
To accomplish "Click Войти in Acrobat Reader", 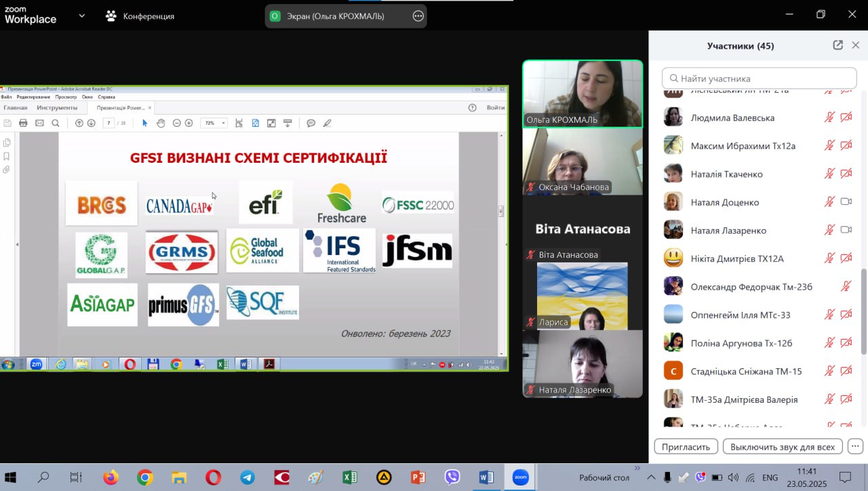I will click(495, 107).
